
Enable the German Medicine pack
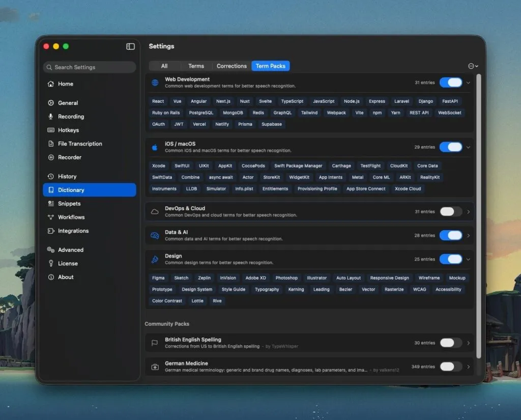tap(451, 367)
